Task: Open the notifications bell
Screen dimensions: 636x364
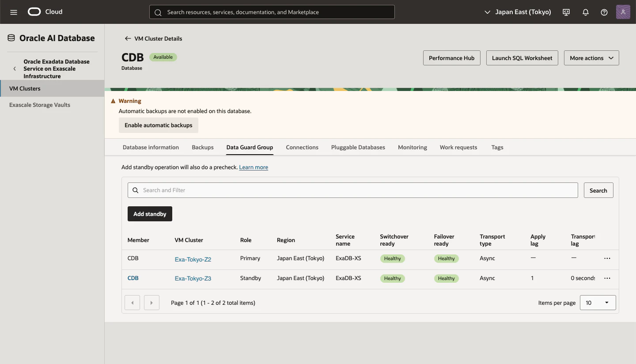Action: (586, 12)
